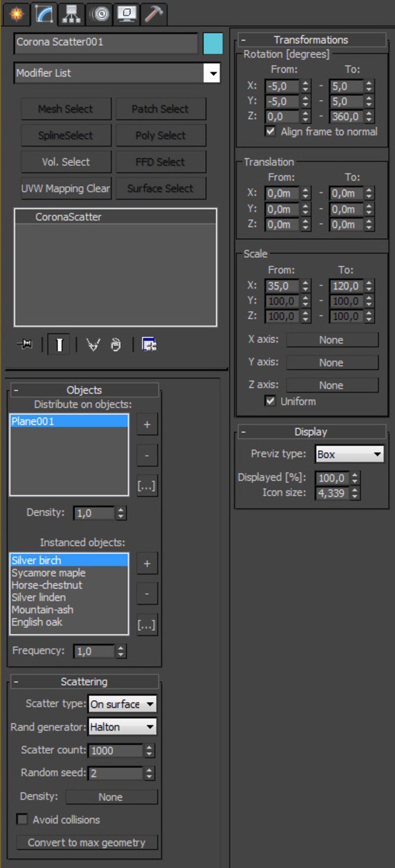
Task: Click the X axis map None button
Action: [x=332, y=340]
